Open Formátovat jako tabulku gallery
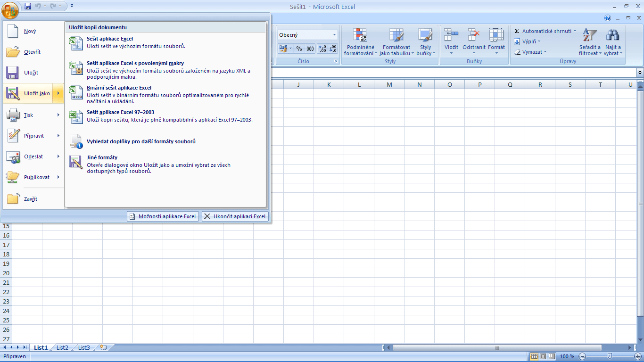644x362 pixels. pos(396,41)
